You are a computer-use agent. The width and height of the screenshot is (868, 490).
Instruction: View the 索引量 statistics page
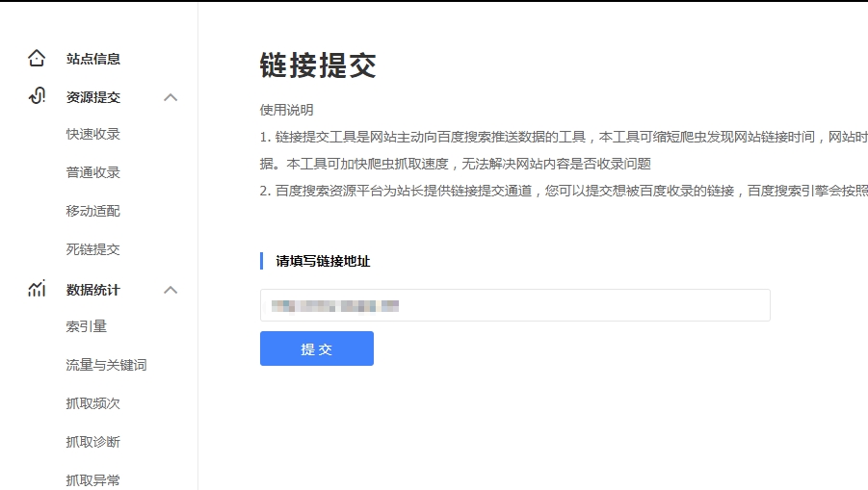click(x=87, y=326)
